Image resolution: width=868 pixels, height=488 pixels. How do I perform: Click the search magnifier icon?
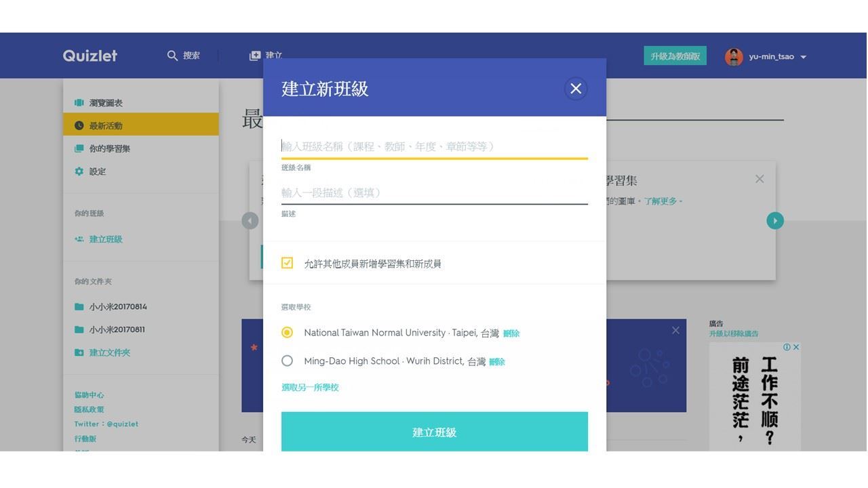[x=173, y=56]
